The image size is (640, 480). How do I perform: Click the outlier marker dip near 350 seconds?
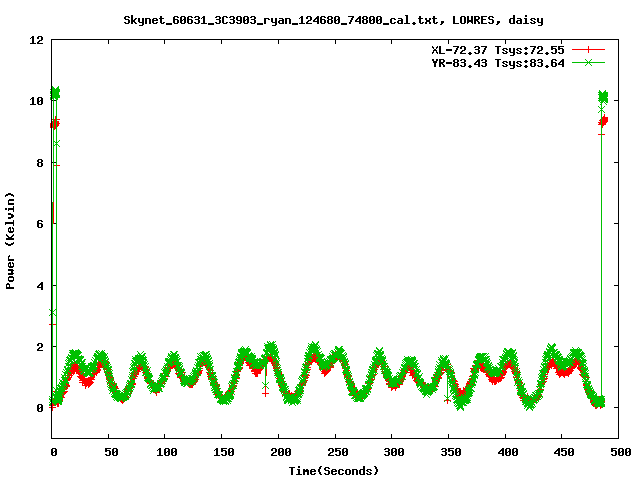coord(448,399)
